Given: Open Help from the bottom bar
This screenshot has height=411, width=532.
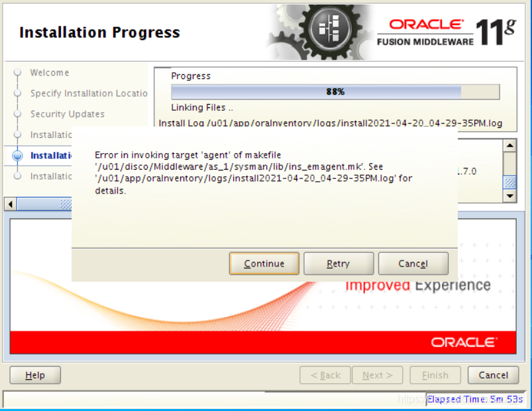Looking at the screenshot, I should [34, 375].
